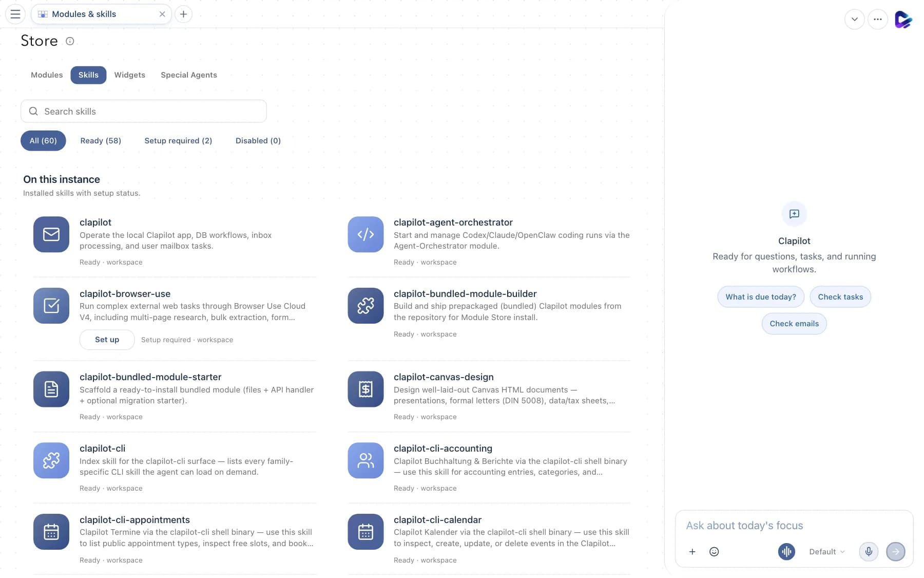Click the attachment plus icon in chat
924x578 pixels.
coord(692,552)
